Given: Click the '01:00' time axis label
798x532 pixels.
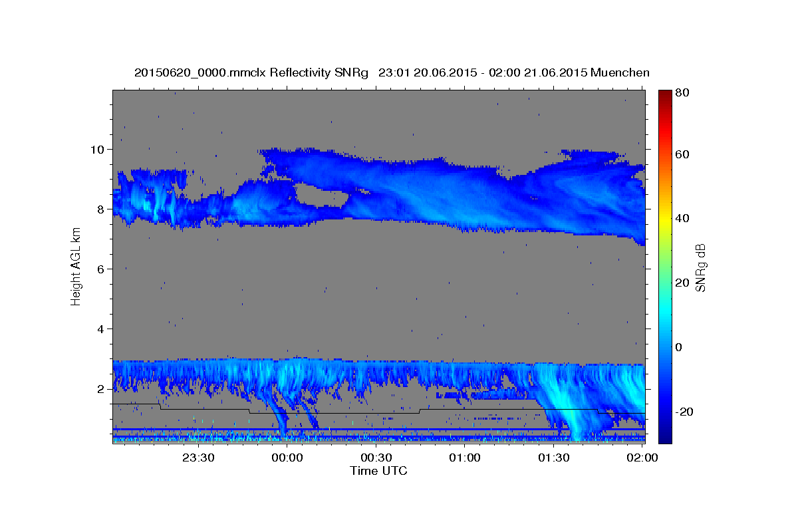Looking at the screenshot, I should (465, 458).
